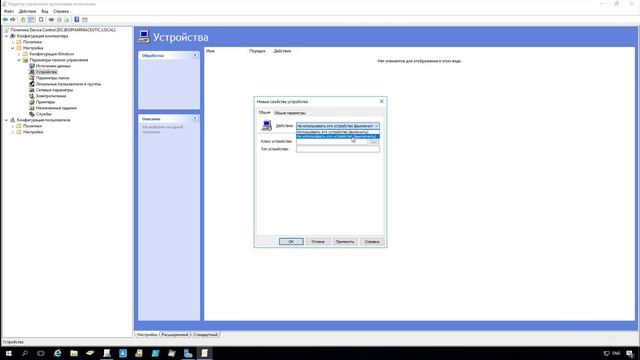Click the Тип устройства input field
The image size is (640, 360).
coord(338,149)
